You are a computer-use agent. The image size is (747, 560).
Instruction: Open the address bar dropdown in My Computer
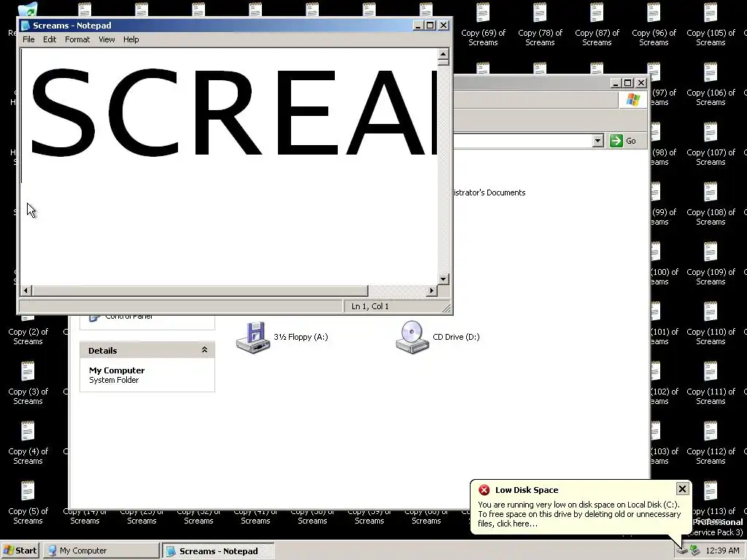click(x=597, y=141)
